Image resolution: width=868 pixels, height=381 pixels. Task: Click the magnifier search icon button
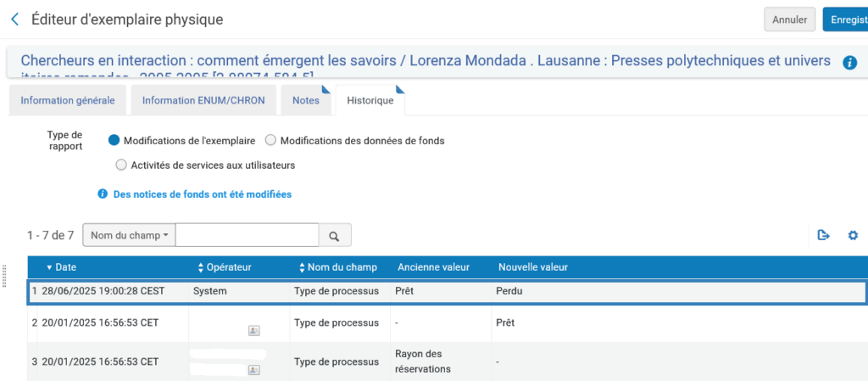pyautogui.click(x=334, y=235)
